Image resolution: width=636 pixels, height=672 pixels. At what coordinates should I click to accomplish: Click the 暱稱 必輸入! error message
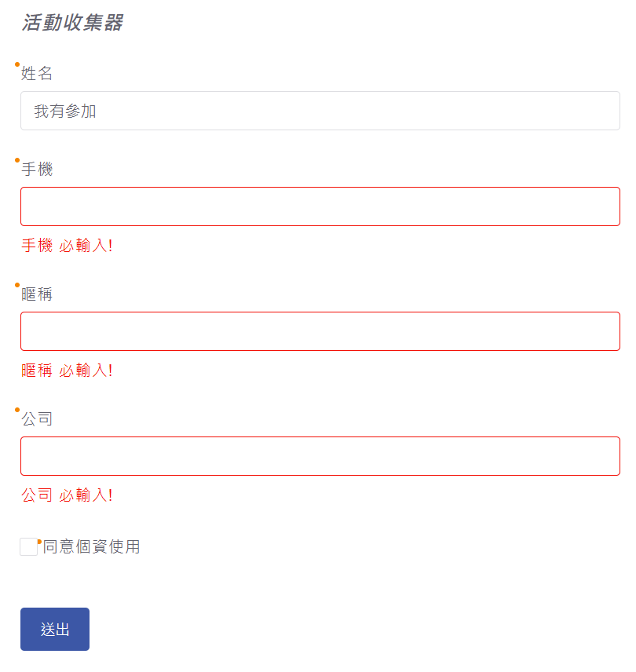click(x=67, y=371)
